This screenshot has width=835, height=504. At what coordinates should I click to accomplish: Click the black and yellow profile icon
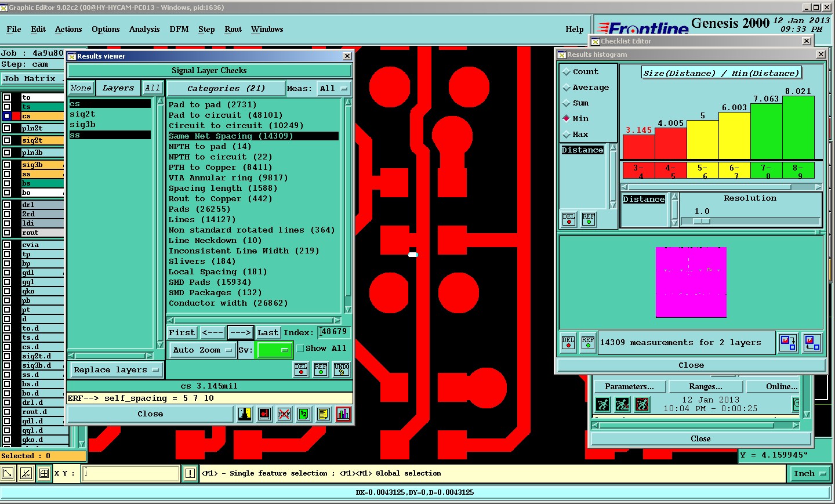[245, 414]
